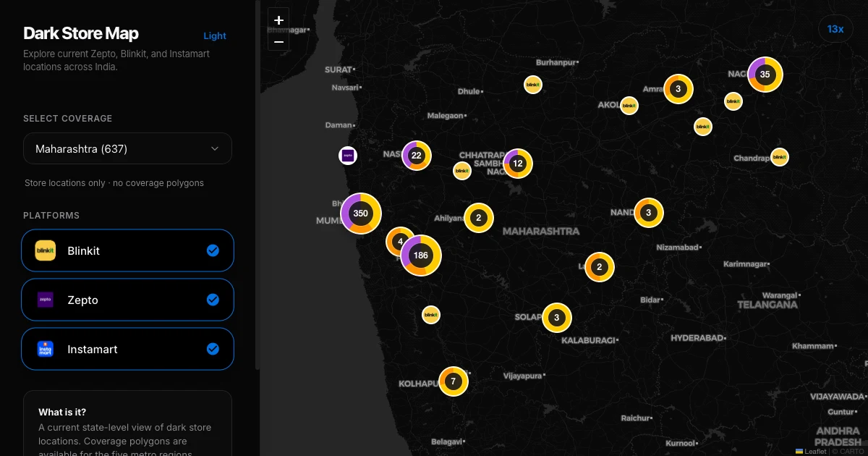Click the MAHARASHTRA state label
This screenshot has width=868, height=456.
pyautogui.click(x=541, y=231)
